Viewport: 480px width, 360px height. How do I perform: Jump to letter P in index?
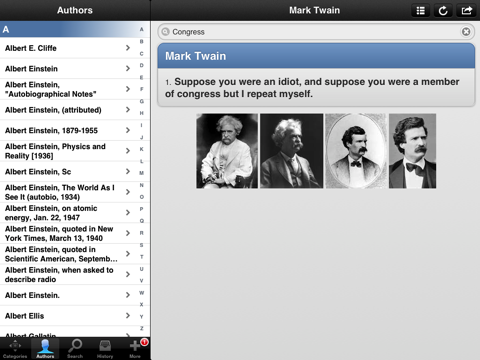click(142, 209)
